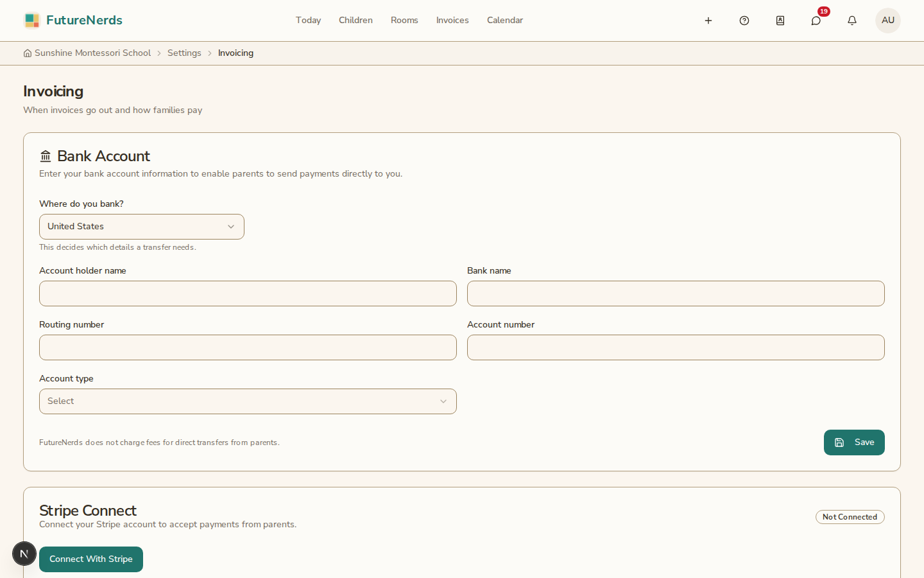This screenshot has width=924, height=578.
Task: Focus the Account holder name field
Action: (x=248, y=293)
